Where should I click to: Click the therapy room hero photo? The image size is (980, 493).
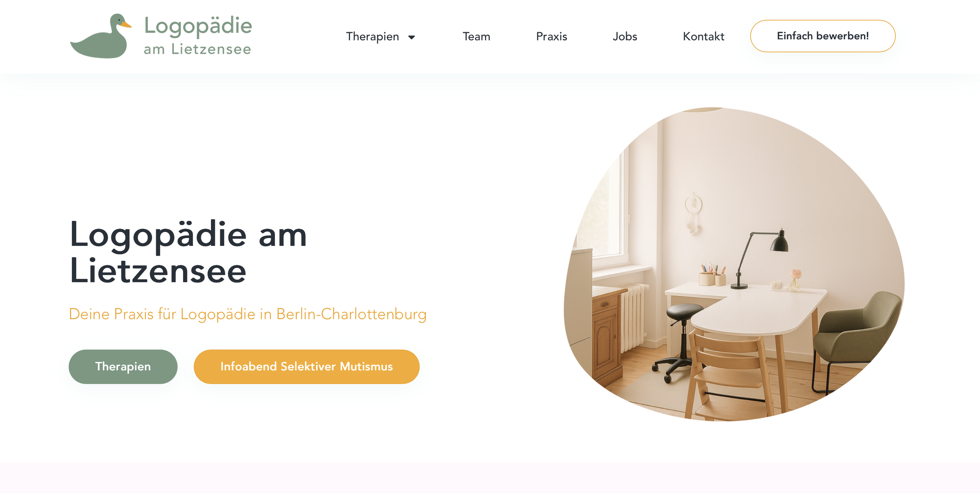pos(734,264)
